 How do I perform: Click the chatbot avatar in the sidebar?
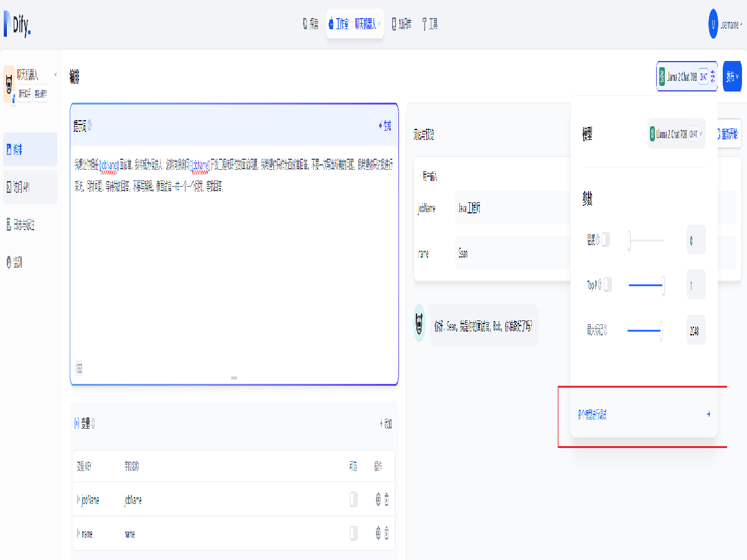9,84
